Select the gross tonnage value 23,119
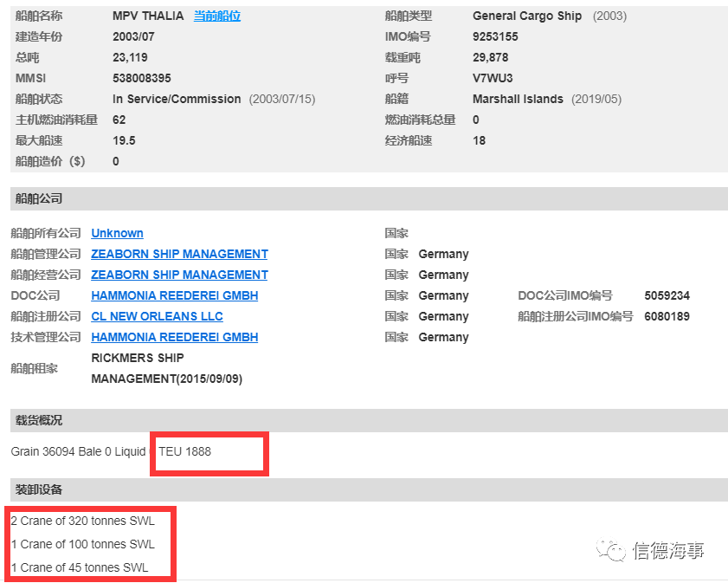This screenshot has height=583, width=728. click(x=130, y=57)
